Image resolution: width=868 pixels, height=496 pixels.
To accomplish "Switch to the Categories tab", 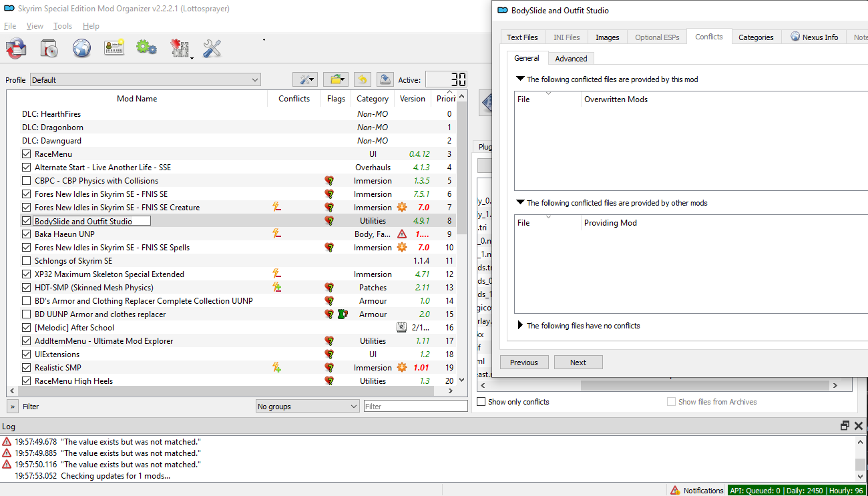I will pos(756,37).
